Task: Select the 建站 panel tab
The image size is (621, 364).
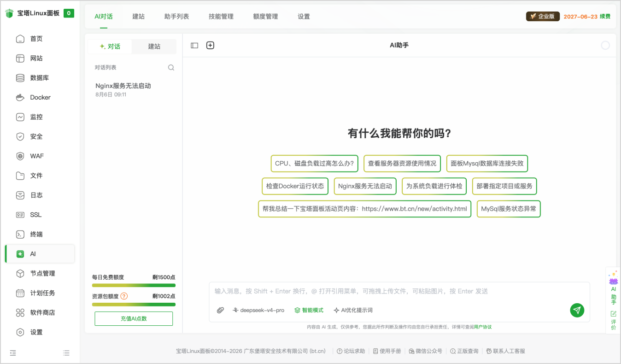Action: (x=154, y=47)
